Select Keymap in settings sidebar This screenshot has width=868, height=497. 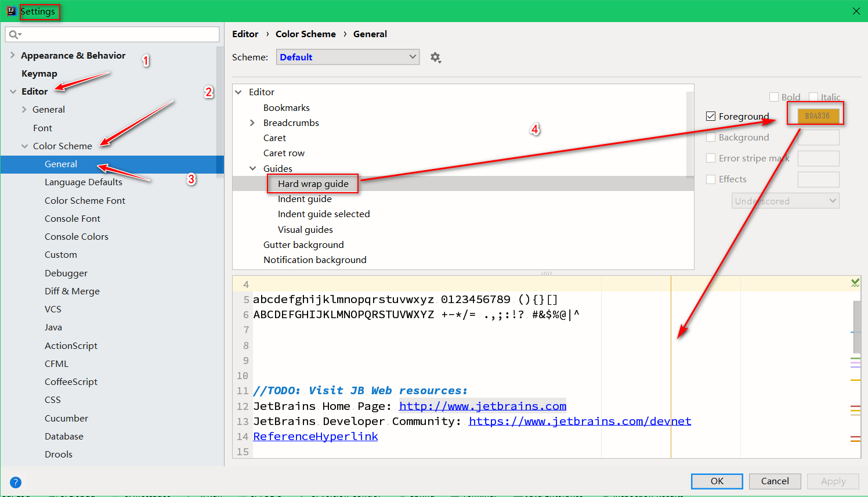click(x=39, y=74)
